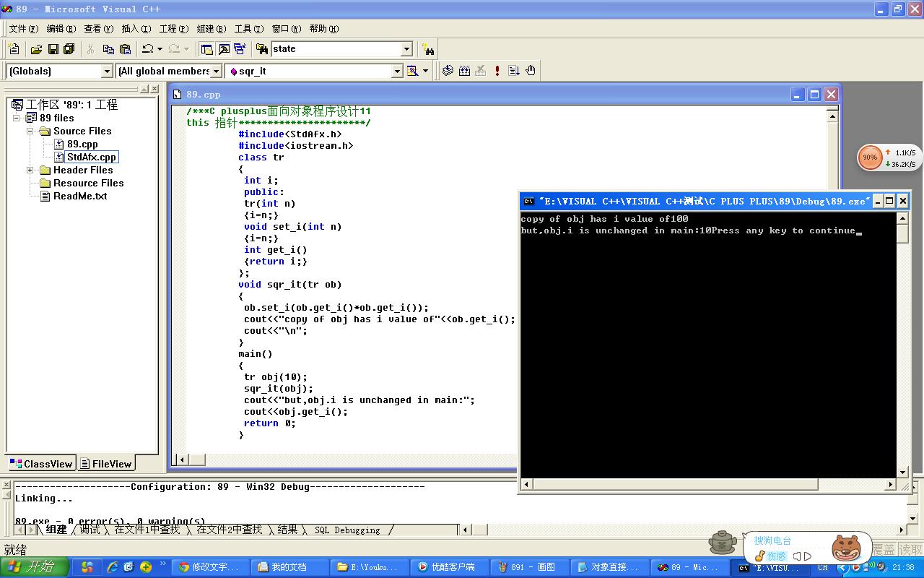
Task: Expand the Header Files folder
Action: 30,171
